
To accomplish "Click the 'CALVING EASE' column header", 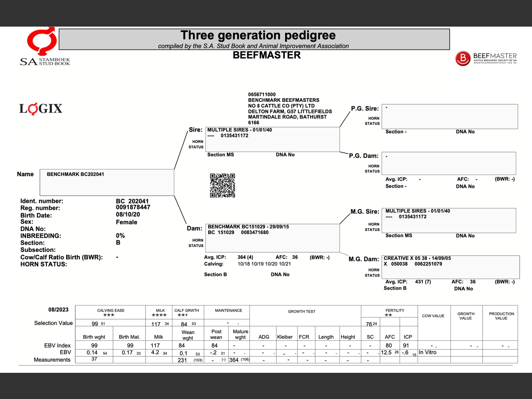I will pos(111,310).
